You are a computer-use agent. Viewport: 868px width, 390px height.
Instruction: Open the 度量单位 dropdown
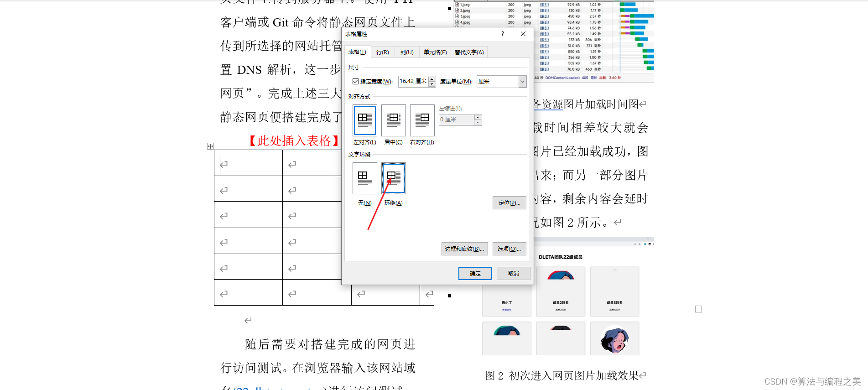point(522,82)
